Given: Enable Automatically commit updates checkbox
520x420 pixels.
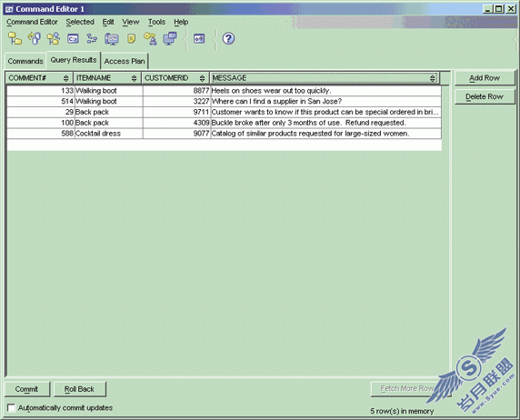Looking at the screenshot, I should pyautogui.click(x=11, y=407).
